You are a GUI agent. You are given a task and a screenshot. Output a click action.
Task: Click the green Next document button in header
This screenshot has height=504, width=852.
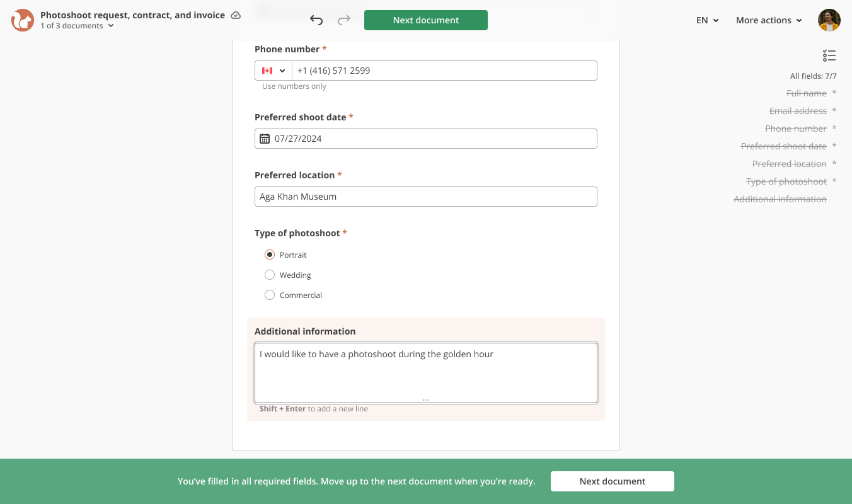tap(426, 20)
